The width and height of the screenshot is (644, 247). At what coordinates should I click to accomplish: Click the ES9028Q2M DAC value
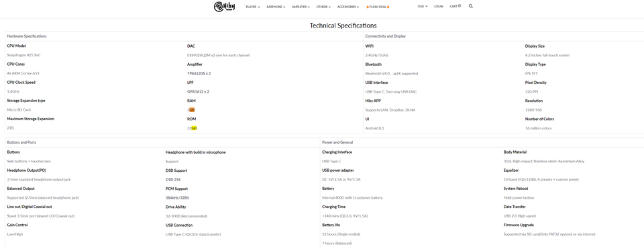pyautogui.click(x=218, y=55)
